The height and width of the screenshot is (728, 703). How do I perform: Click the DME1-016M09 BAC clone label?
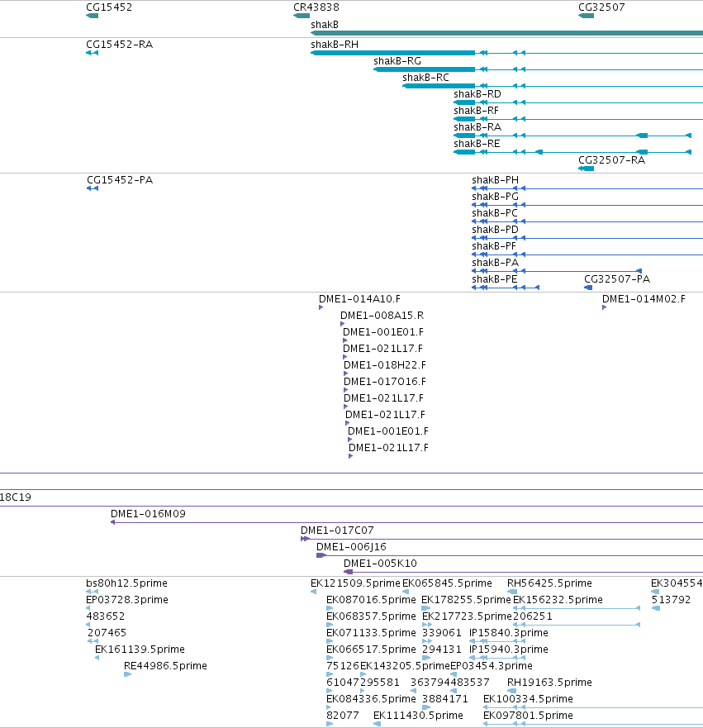click(x=148, y=514)
